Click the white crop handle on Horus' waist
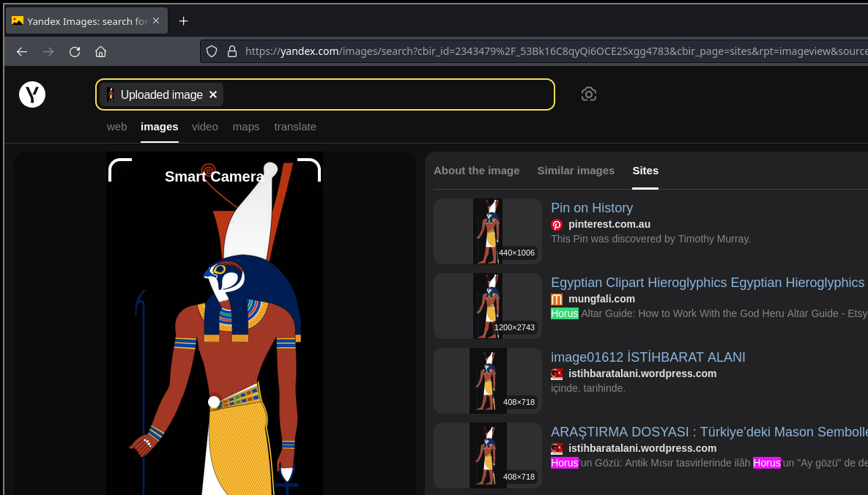Viewport: 868px width, 495px height. tap(214, 402)
